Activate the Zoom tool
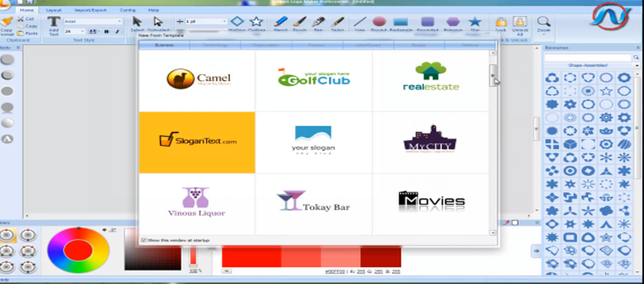This screenshot has width=644, height=284. click(543, 22)
